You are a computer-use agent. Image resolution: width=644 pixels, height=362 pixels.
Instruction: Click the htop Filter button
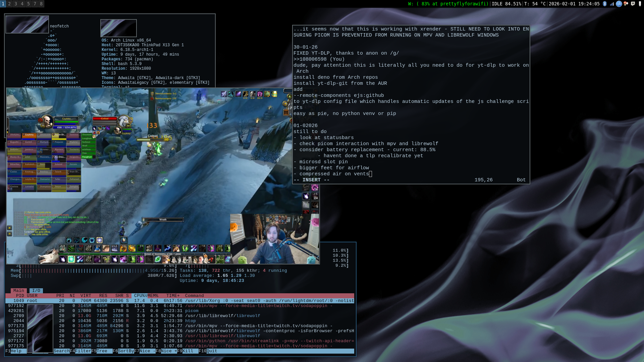pos(83,351)
